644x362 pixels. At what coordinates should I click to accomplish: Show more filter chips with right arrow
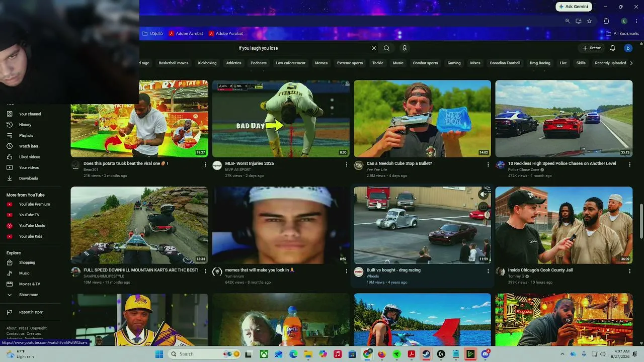pyautogui.click(x=631, y=63)
